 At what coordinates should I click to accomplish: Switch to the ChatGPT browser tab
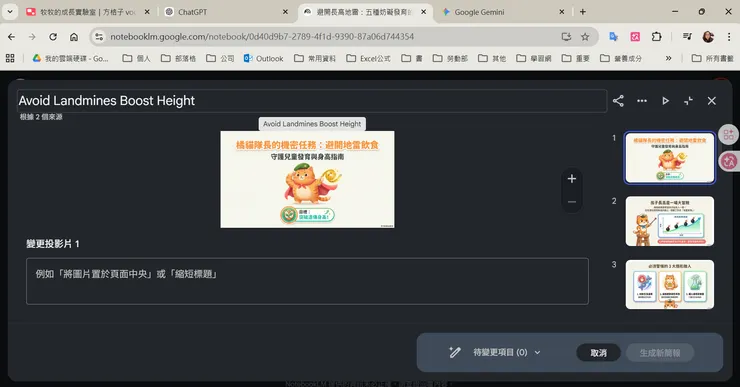tap(227, 12)
